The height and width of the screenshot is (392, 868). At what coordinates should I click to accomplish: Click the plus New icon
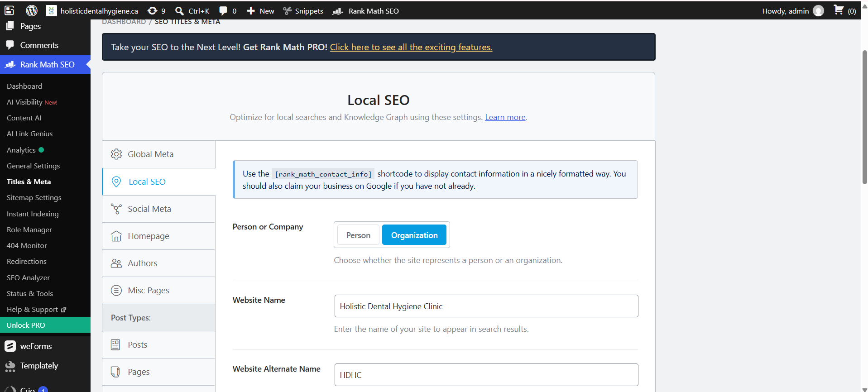click(251, 10)
